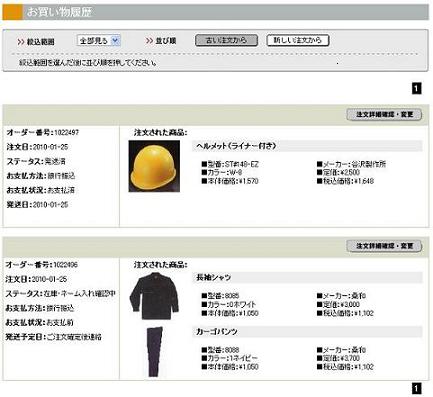The image size is (433, 397).
Task: Click the long sleeve shirt image
Action: pos(154,296)
